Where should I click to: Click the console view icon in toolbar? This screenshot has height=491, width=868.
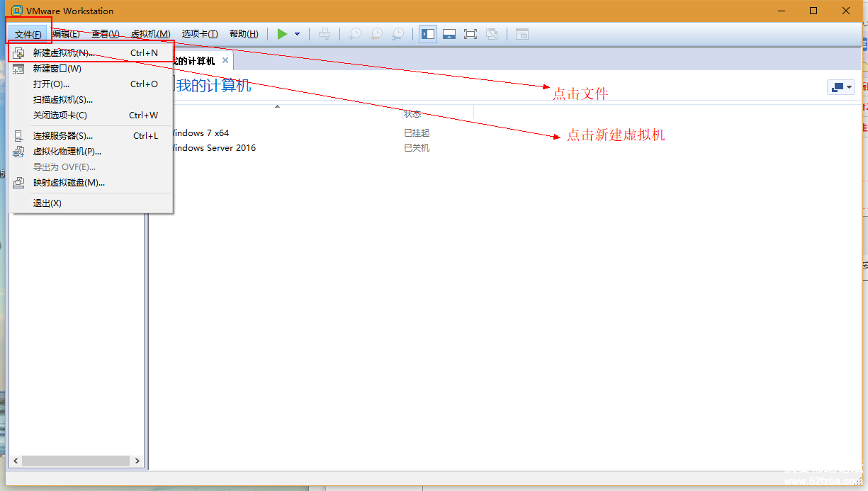(x=522, y=34)
